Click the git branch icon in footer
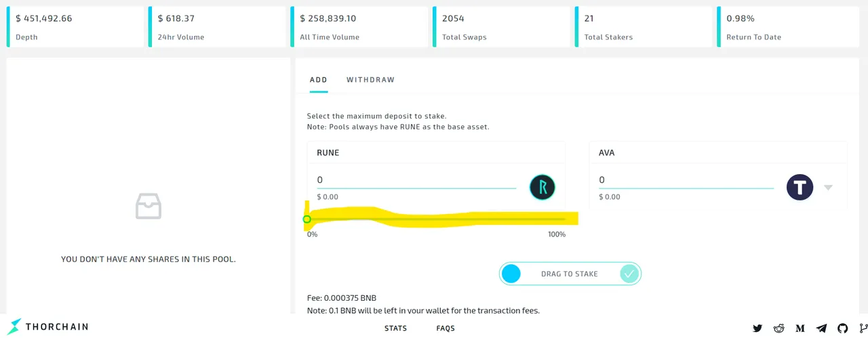The height and width of the screenshot is (338, 868). click(x=863, y=329)
